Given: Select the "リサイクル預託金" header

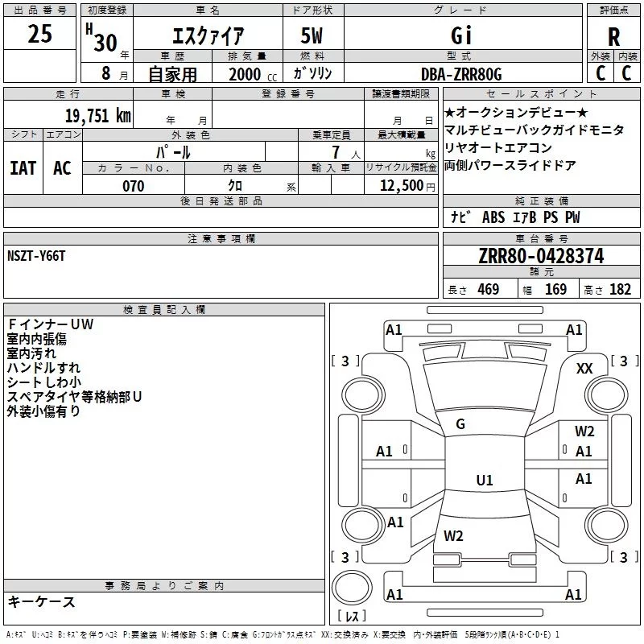Looking at the screenshot, I should 401,167.
